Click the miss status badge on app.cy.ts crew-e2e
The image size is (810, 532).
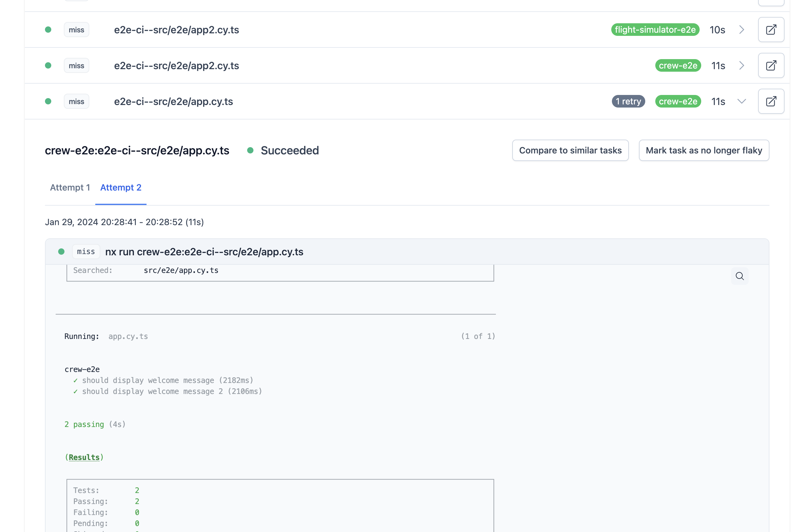(x=75, y=100)
